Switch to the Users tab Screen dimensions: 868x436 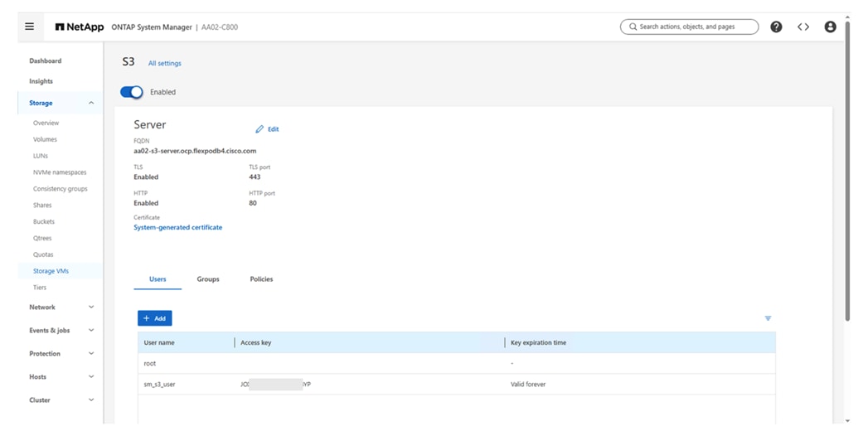click(158, 279)
